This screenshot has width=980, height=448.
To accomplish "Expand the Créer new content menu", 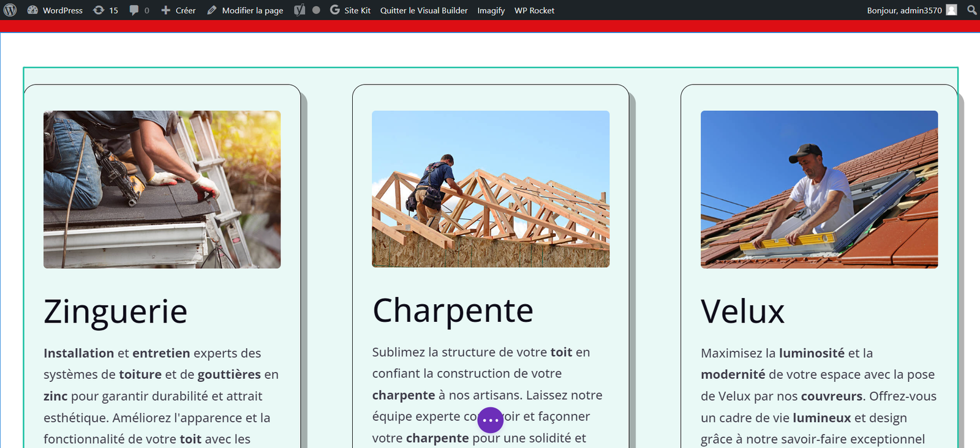I will [178, 10].
